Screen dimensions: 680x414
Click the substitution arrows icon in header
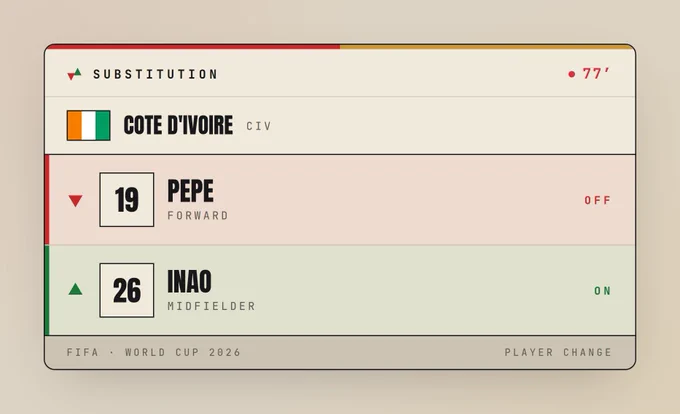74,74
